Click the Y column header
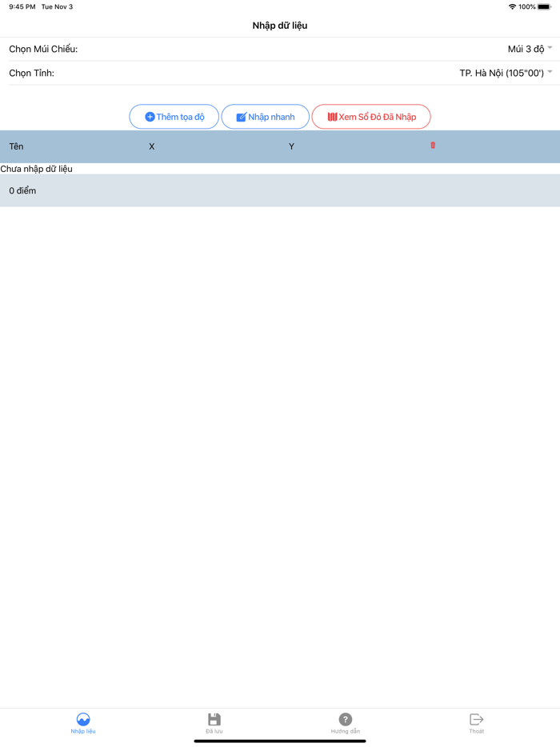Viewport: 560px width, 747px height. [x=291, y=146]
